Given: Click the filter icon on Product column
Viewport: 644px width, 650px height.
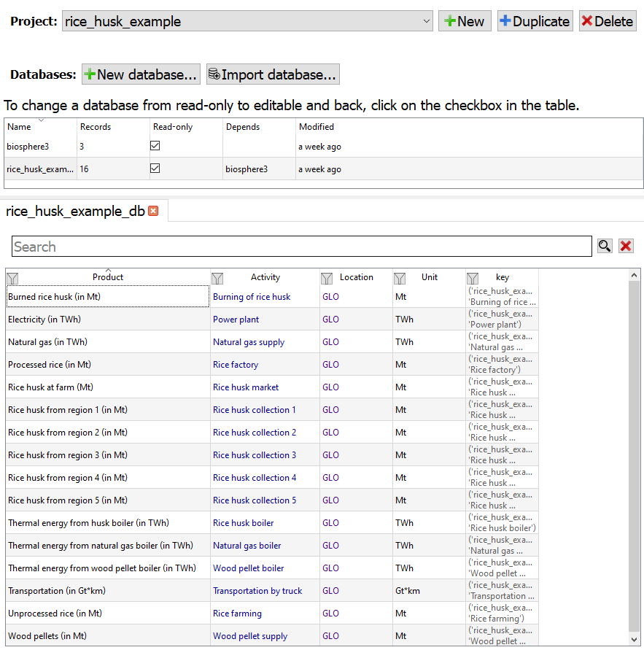Looking at the screenshot, I should pos(12,278).
